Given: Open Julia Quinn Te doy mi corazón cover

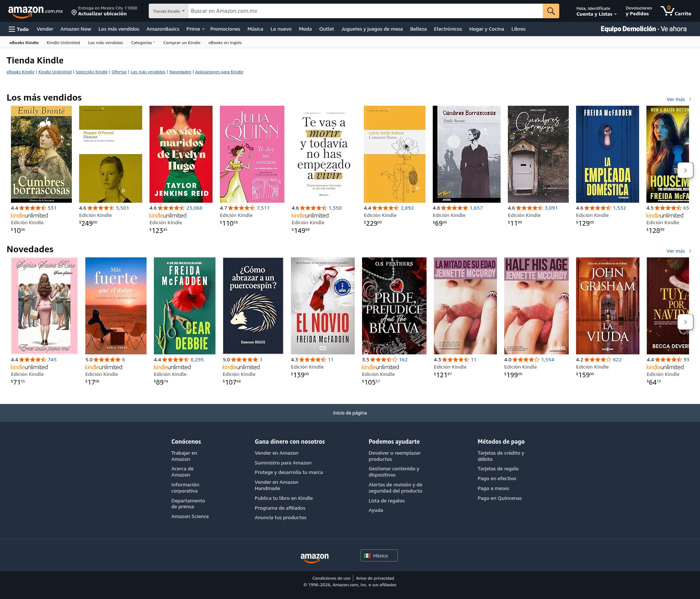Looking at the screenshot, I should pyautogui.click(x=252, y=154).
